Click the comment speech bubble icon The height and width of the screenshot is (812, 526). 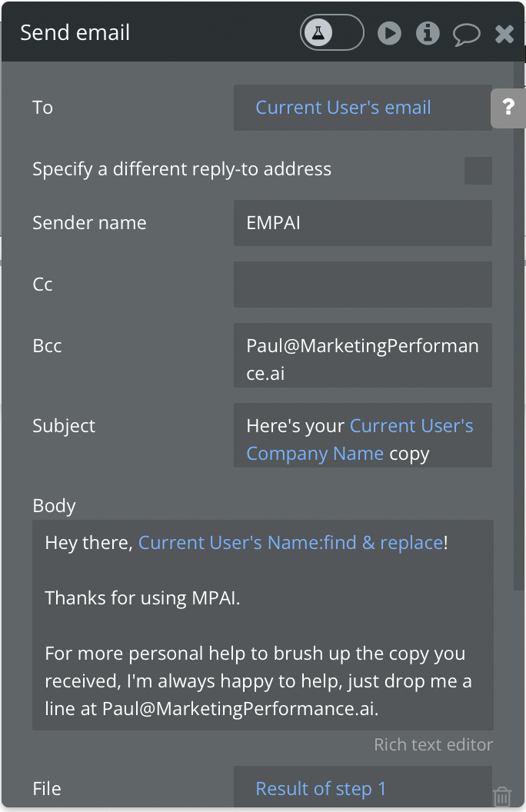coord(466,34)
